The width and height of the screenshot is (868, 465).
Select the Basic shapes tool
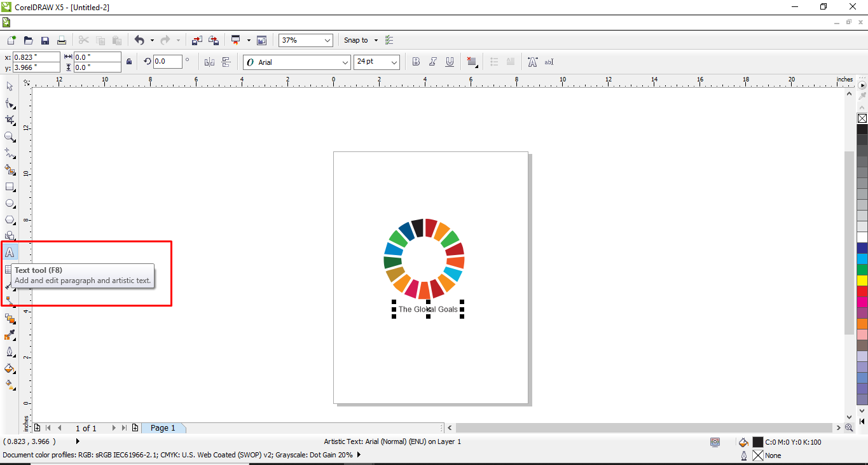click(10, 236)
